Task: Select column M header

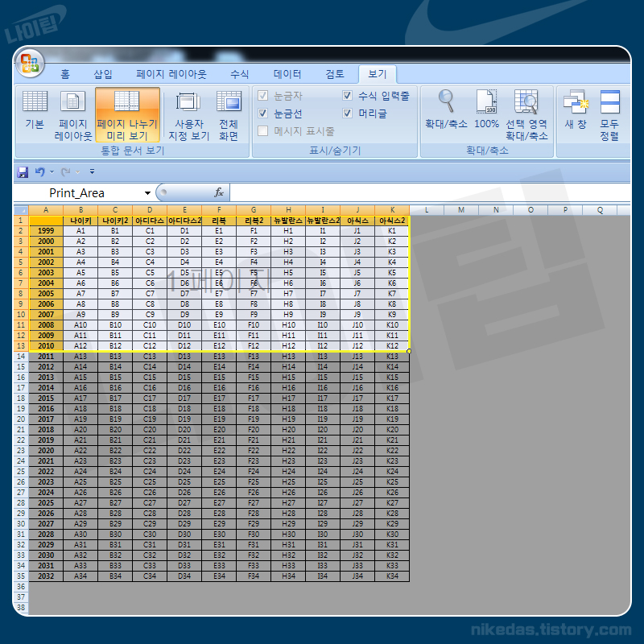Action: [461, 210]
